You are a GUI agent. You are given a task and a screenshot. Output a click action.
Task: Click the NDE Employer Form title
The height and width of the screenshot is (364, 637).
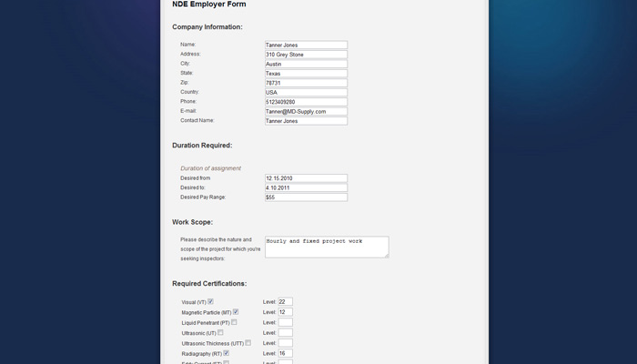[208, 5]
